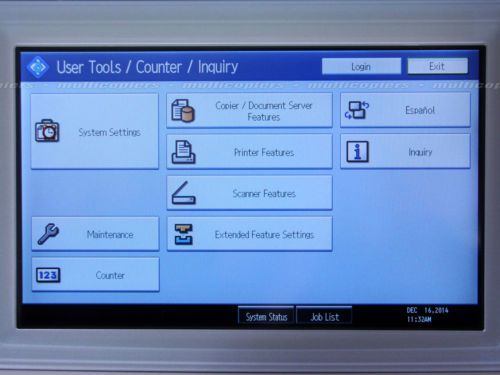Exit the User Tools screen
This screenshot has height=375, width=500.
pos(437,66)
